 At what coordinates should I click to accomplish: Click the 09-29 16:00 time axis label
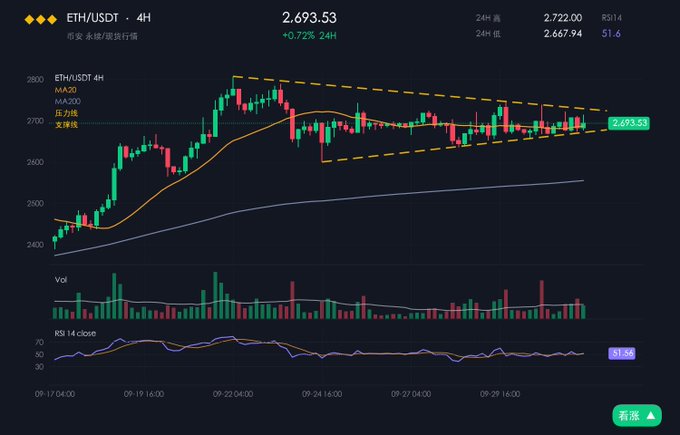click(x=500, y=394)
